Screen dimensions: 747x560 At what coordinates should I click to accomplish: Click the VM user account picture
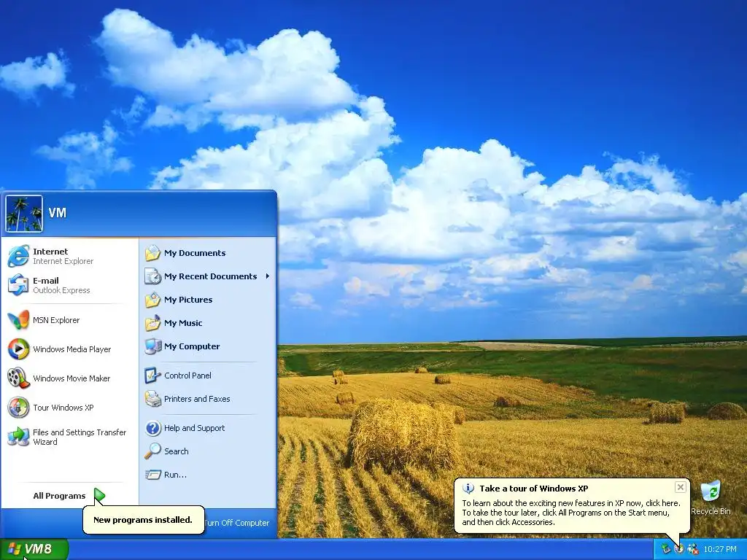[x=24, y=214]
